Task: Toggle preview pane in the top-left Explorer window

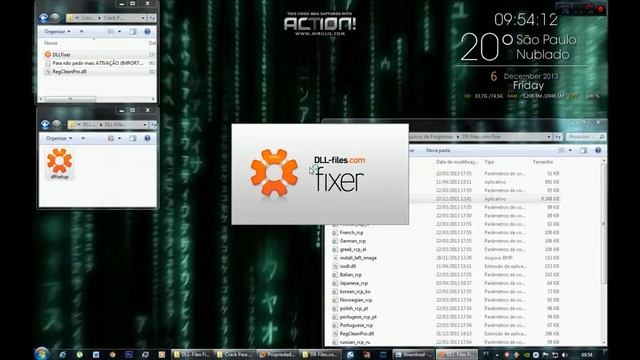Action: point(133,31)
